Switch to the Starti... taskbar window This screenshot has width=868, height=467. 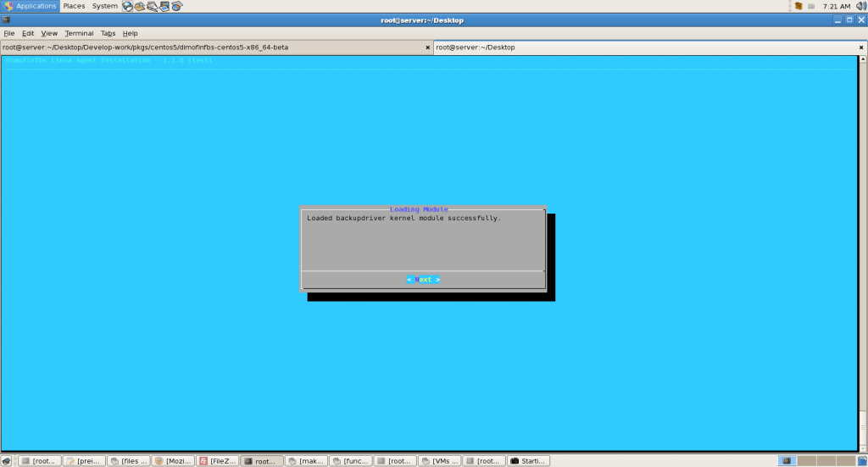(x=528, y=461)
